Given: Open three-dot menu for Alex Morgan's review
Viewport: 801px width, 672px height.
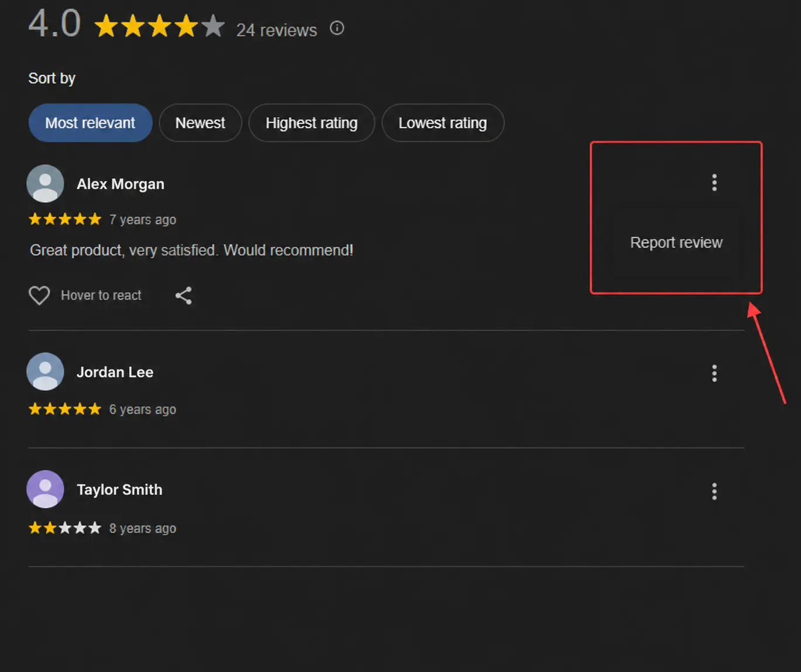Looking at the screenshot, I should point(714,182).
